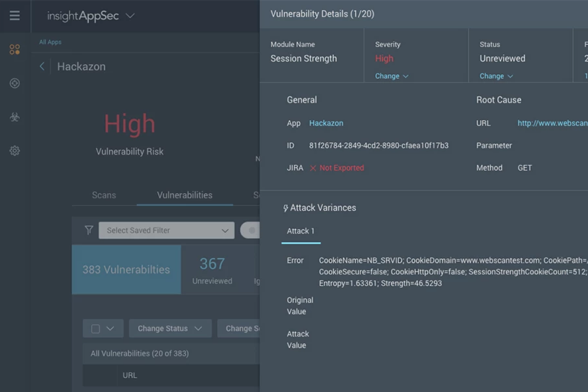The width and height of the screenshot is (588, 392).
Task: Open the hamburger navigation menu
Action: click(x=15, y=16)
